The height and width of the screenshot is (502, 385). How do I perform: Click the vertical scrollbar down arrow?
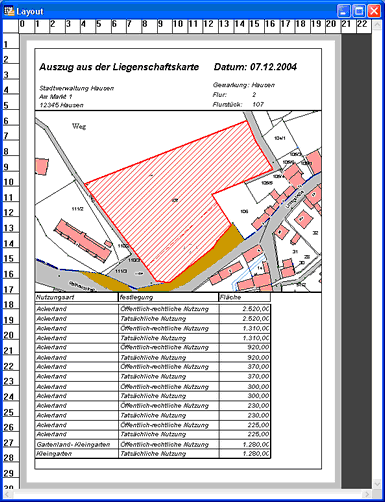point(377,484)
